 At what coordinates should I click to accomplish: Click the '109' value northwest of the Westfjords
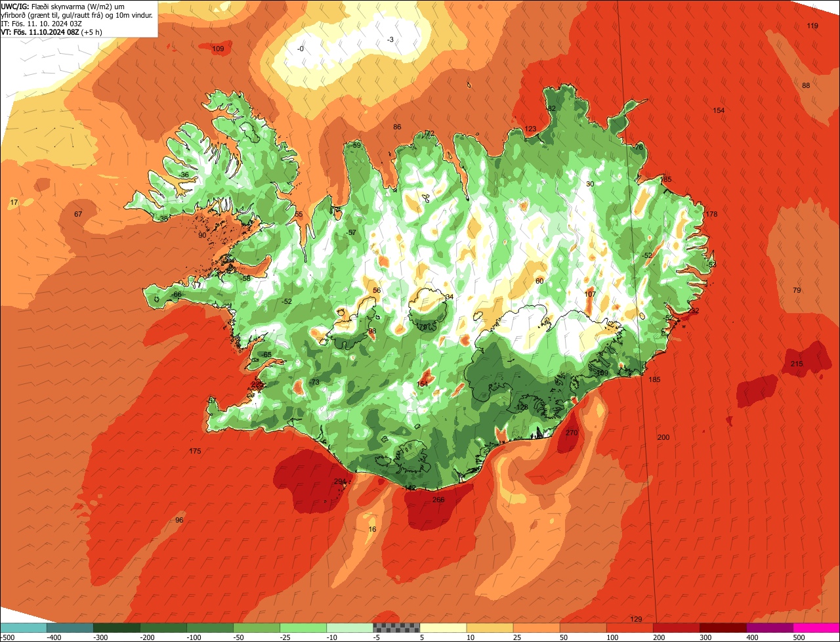click(x=218, y=49)
